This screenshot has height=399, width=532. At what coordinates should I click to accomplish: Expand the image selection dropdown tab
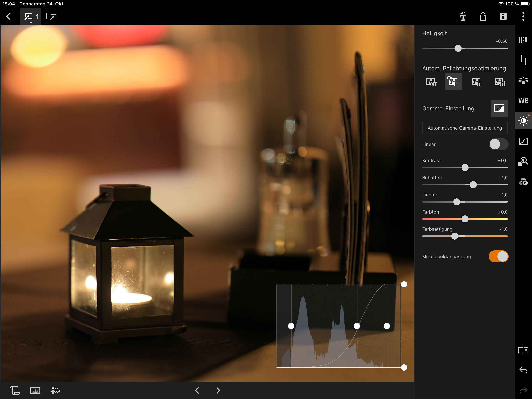coord(31,17)
